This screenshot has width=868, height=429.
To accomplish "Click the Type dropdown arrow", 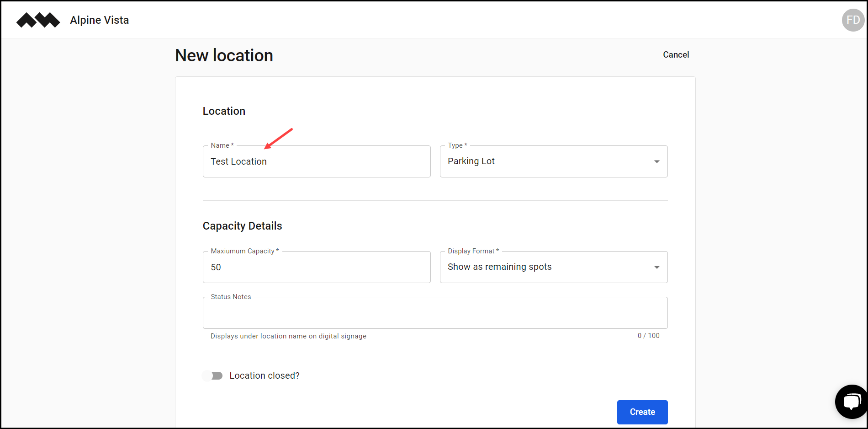I will [657, 161].
